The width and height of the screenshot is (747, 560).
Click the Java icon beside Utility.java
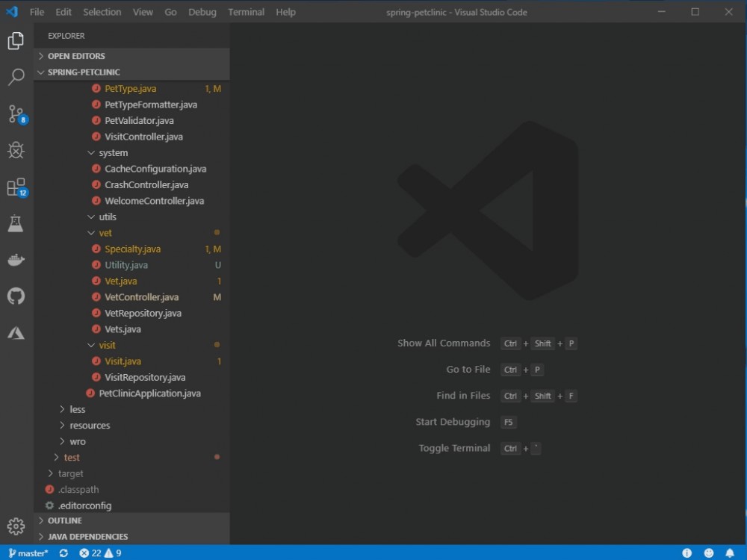click(x=96, y=265)
